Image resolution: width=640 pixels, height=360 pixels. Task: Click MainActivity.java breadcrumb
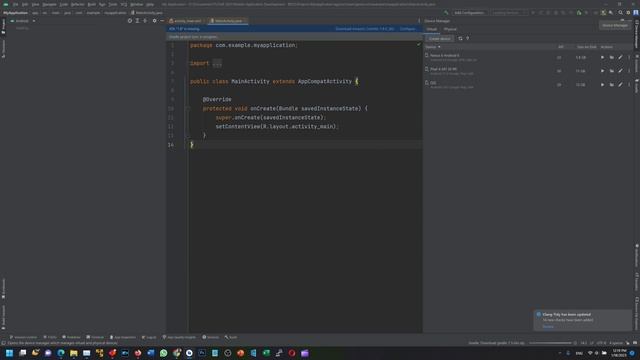[x=147, y=13]
